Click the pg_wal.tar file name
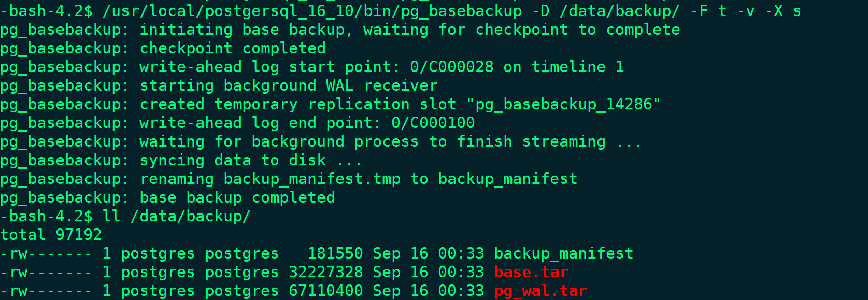Image resolution: width=868 pixels, height=300 pixels. [x=540, y=291]
